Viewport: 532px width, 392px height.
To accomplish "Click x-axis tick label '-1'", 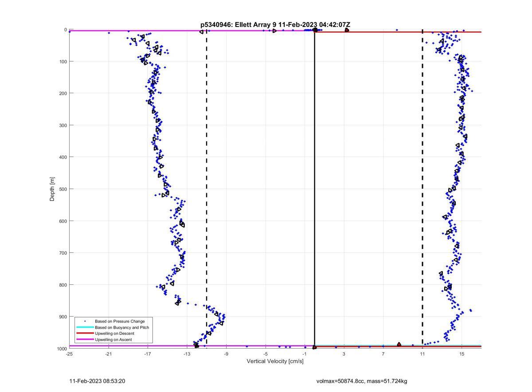I will 305,354.
